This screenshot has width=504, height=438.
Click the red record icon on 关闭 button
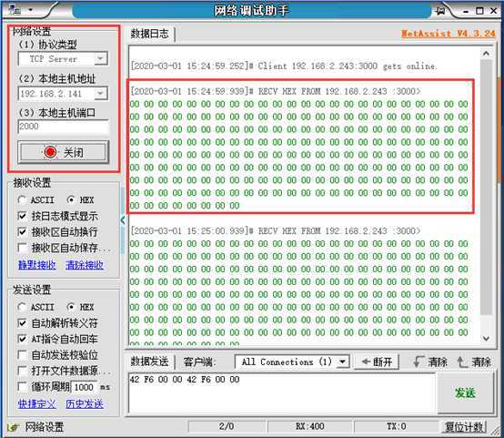pos(50,152)
